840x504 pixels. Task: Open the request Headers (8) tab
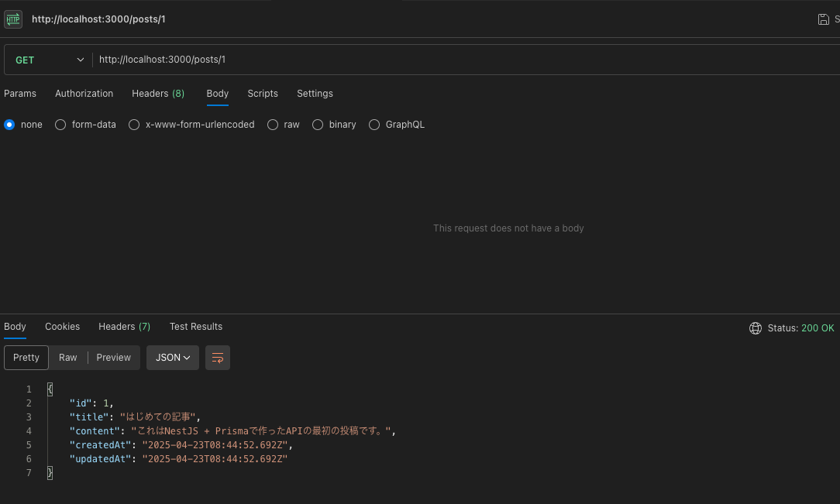[158, 94]
